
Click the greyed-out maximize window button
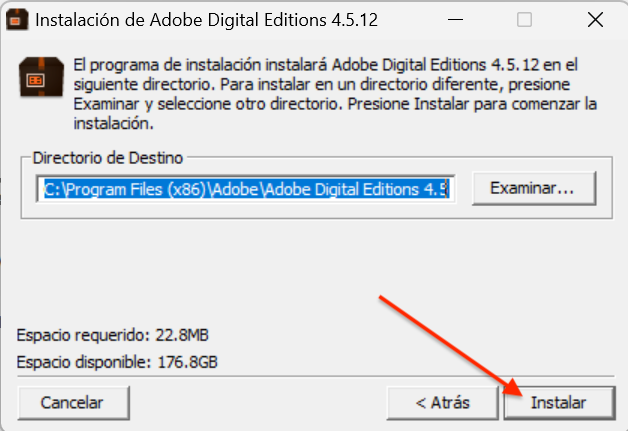click(524, 19)
